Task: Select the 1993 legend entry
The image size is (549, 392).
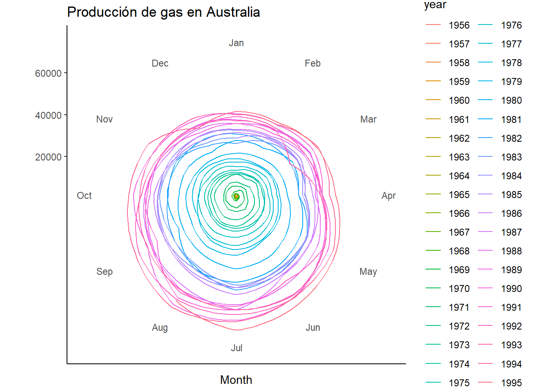Action: (500, 345)
